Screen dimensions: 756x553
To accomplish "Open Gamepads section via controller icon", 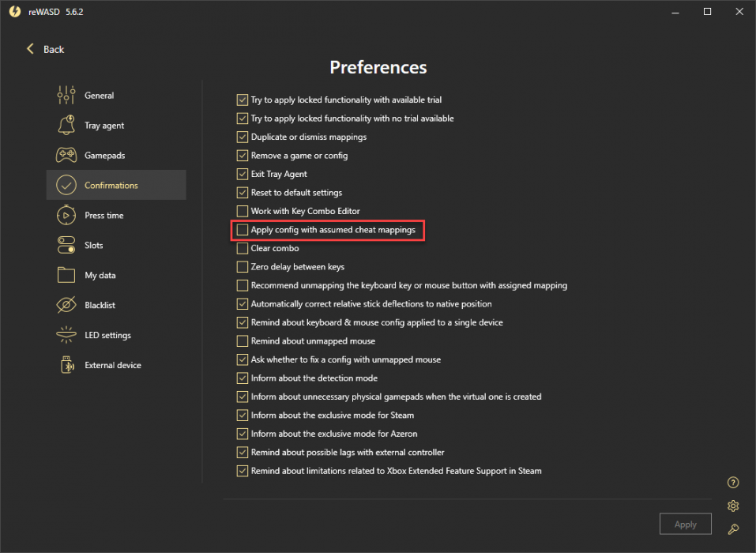I will [x=66, y=156].
